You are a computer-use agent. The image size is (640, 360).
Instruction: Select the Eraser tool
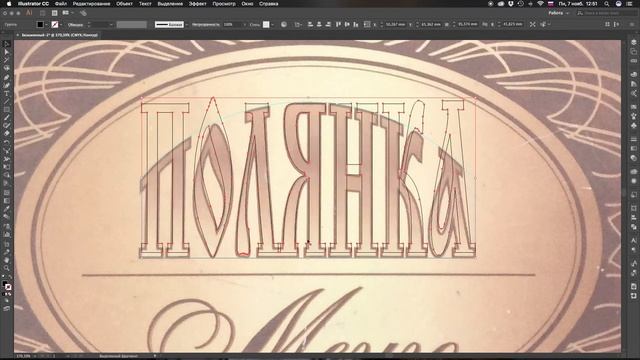click(7, 133)
